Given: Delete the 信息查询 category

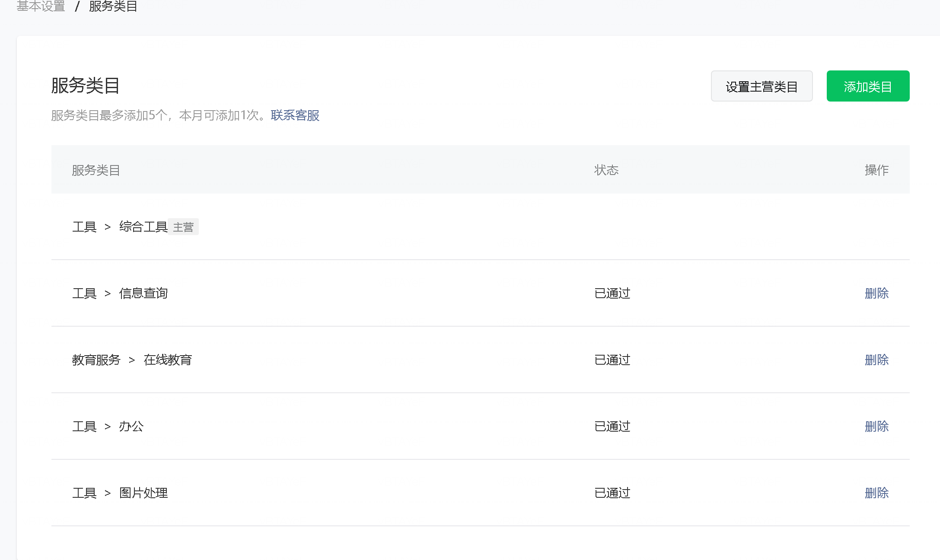Looking at the screenshot, I should pos(876,293).
